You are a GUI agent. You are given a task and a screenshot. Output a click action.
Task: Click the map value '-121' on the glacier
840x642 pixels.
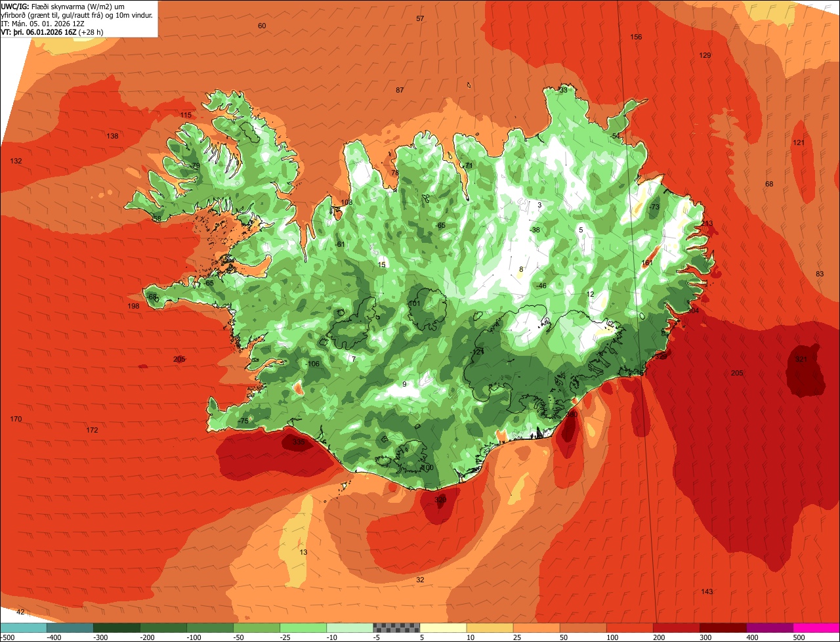point(478,353)
